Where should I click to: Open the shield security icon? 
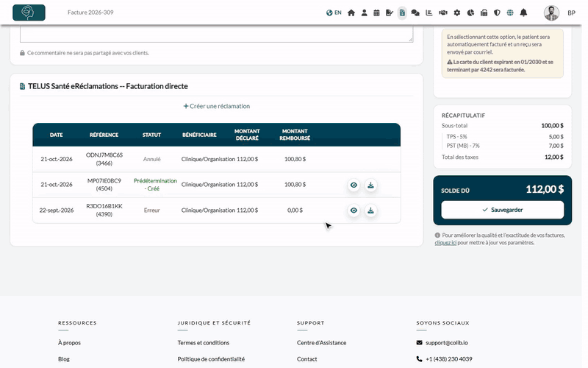pyautogui.click(x=497, y=13)
